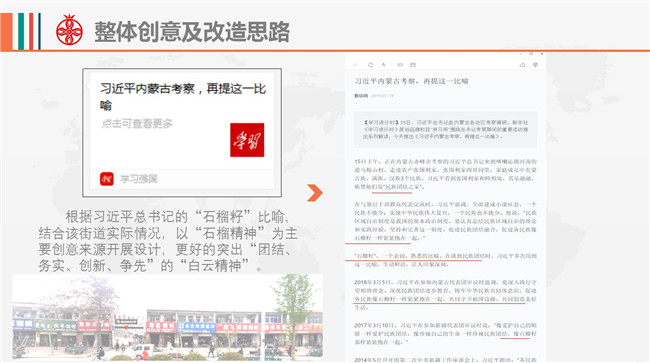Click the paragraph starting 15日下午

tap(445, 174)
